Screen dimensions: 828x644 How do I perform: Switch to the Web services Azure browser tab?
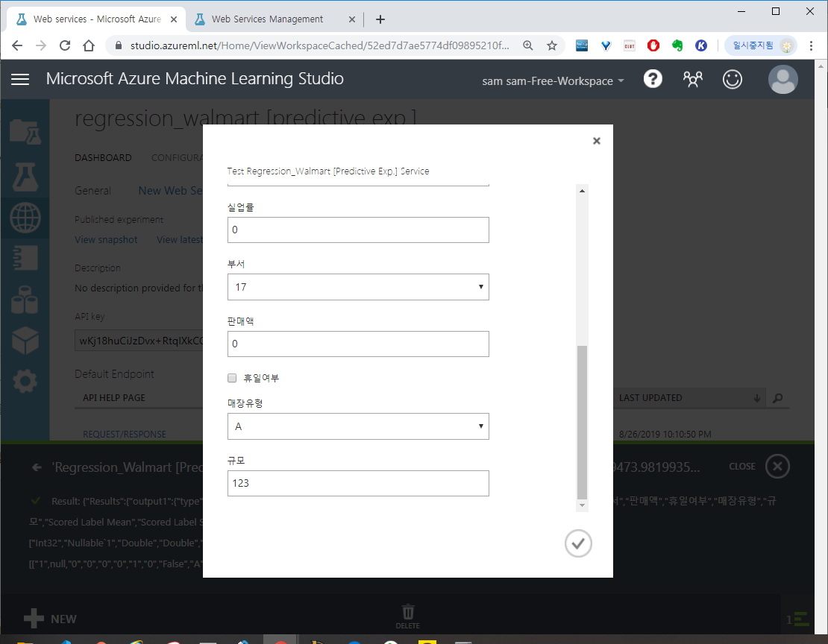(97, 19)
